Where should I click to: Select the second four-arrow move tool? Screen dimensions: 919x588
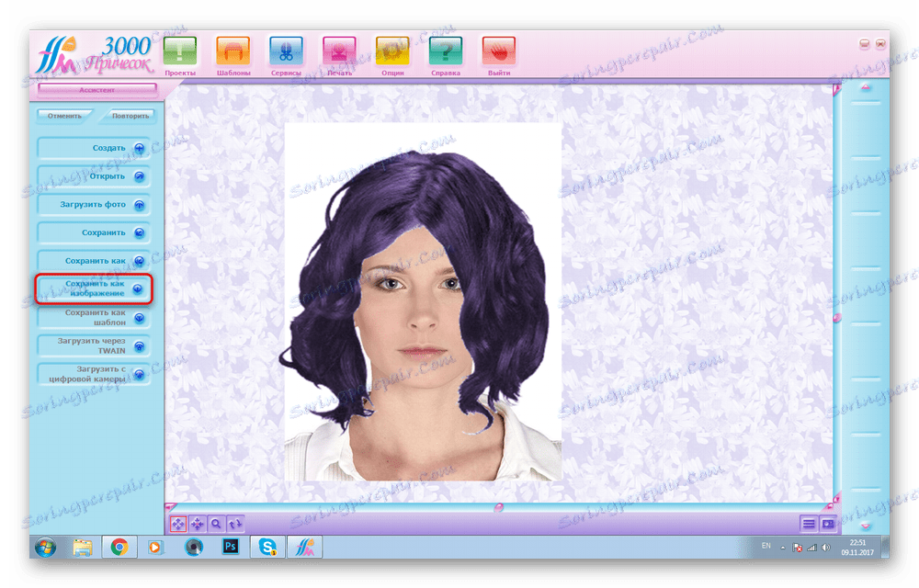197,524
